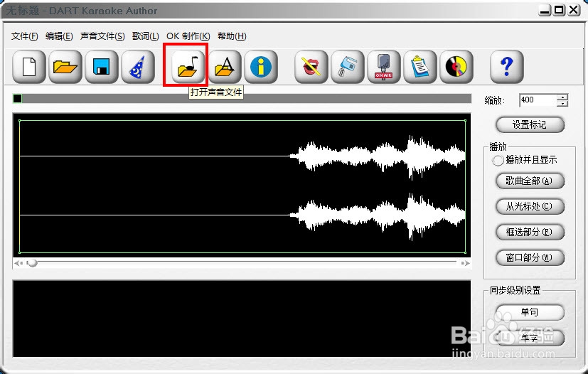
Task: Open the OK 制作(K) menu
Action: point(188,36)
